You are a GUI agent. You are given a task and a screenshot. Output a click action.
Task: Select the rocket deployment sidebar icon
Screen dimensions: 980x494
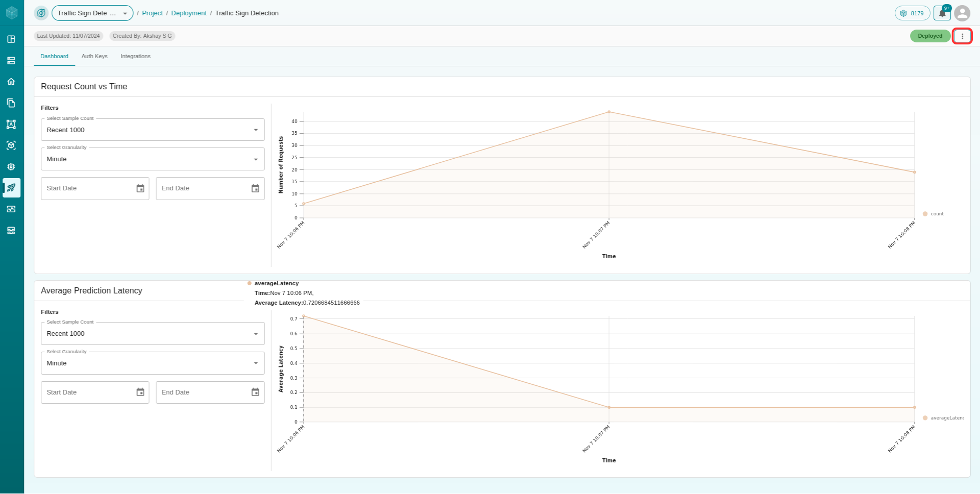point(11,188)
